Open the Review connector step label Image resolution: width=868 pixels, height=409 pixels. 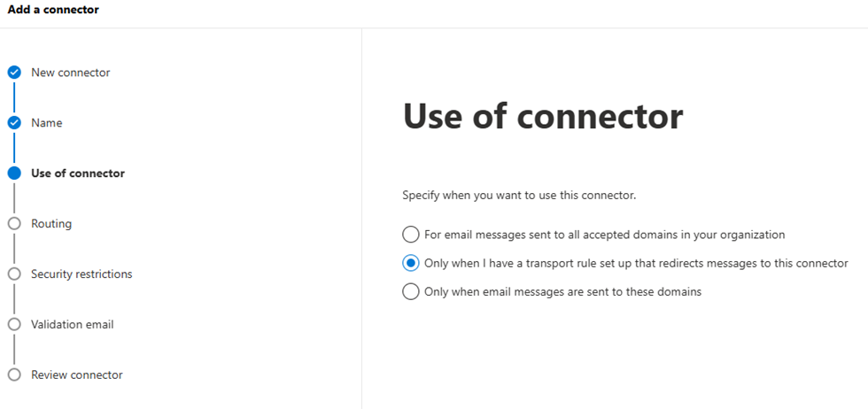(77, 375)
